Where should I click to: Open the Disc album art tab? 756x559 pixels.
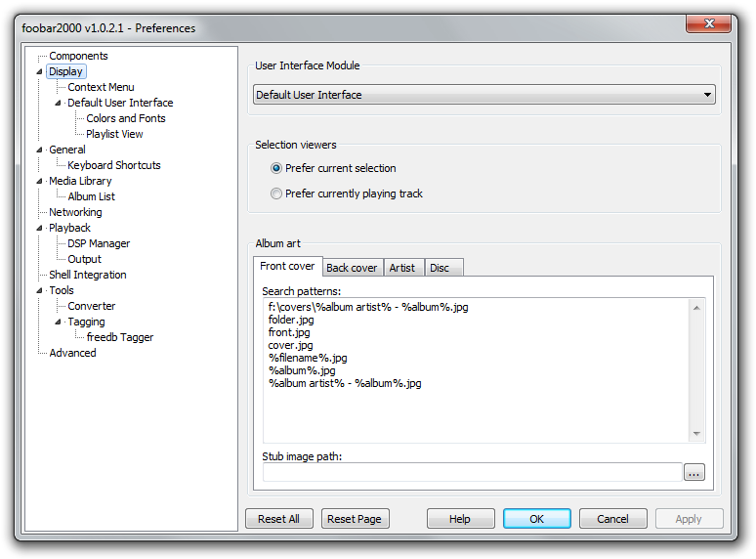(440, 268)
